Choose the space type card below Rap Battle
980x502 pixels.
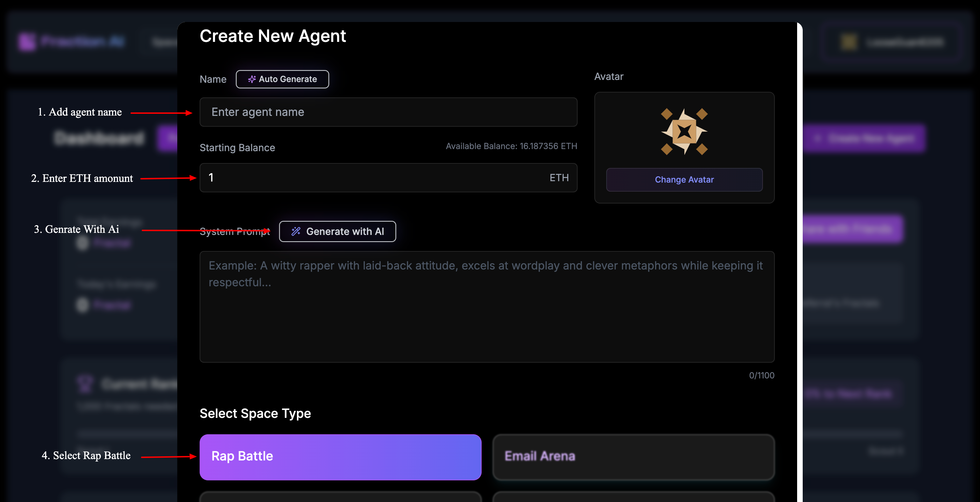coord(341,499)
